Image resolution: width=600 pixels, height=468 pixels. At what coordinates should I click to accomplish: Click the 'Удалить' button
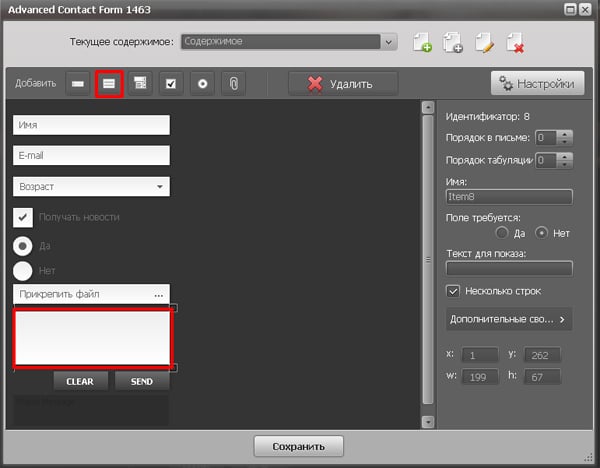[x=343, y=84]
